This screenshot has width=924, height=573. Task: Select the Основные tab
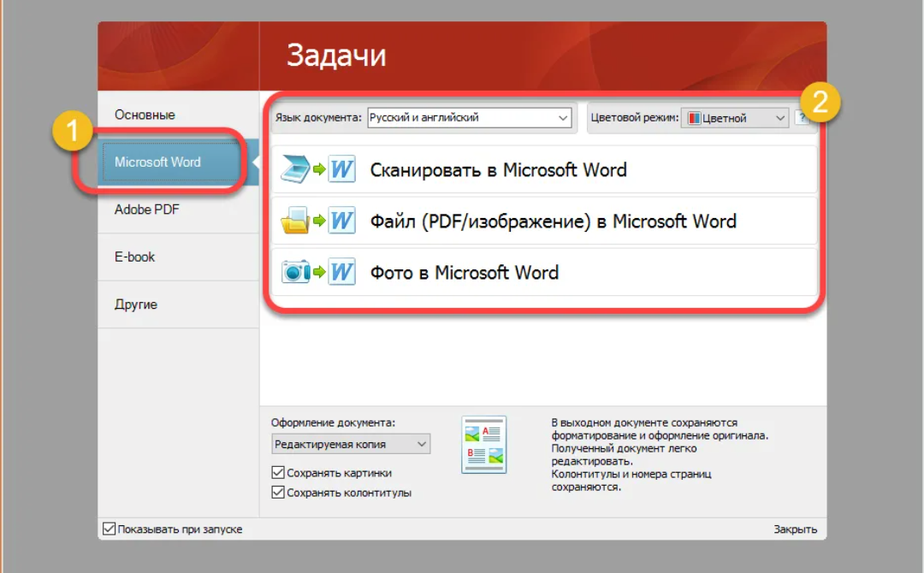178,115
